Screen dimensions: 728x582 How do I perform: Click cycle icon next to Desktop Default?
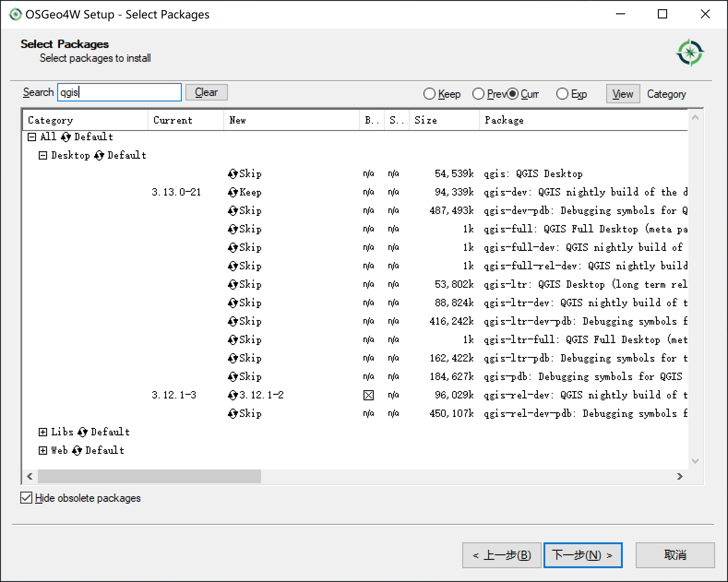pos(99,155)
